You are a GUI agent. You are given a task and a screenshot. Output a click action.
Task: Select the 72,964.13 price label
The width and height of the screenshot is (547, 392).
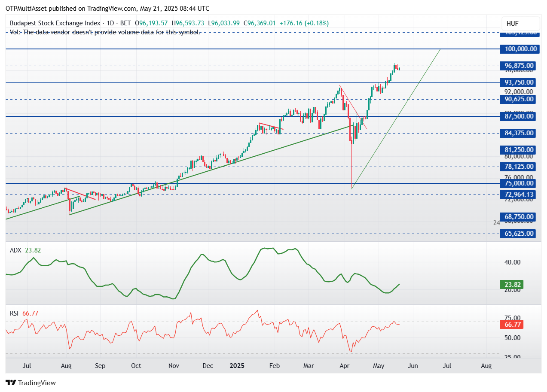click(518, 194)
